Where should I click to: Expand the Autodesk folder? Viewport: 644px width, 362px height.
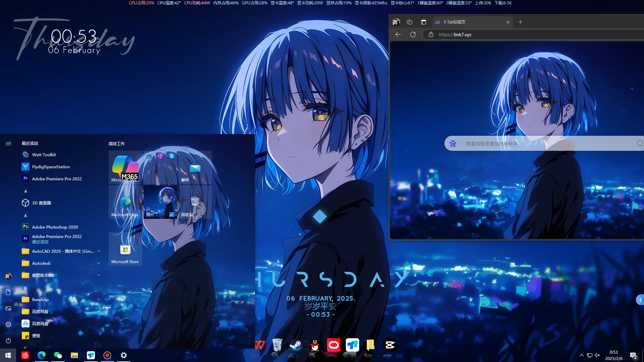(99, 263)
